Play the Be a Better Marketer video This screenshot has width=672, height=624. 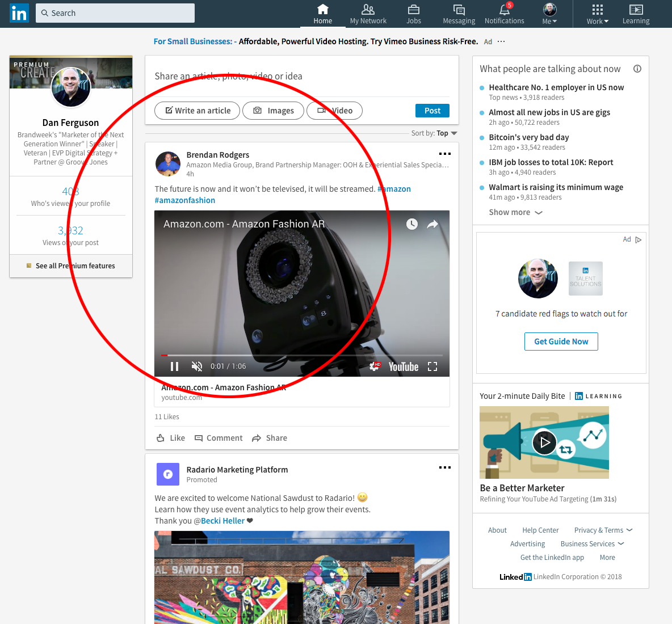[544, 442]
